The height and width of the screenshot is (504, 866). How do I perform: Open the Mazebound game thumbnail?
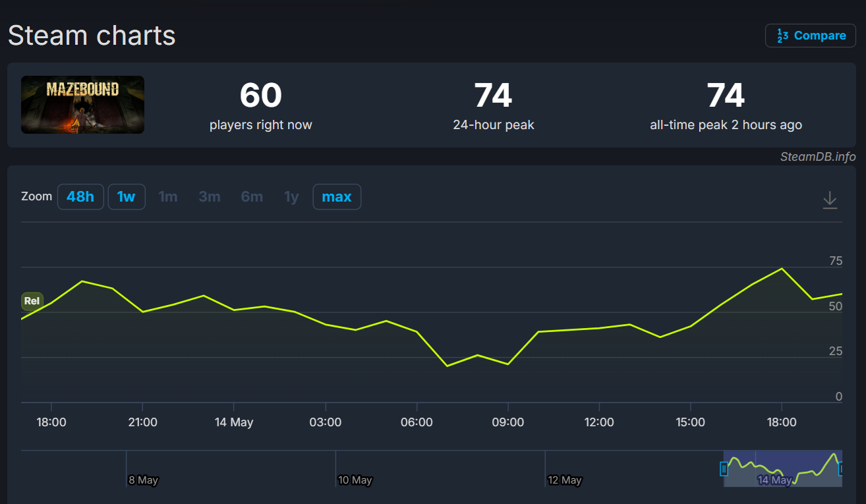pos(82,105)
